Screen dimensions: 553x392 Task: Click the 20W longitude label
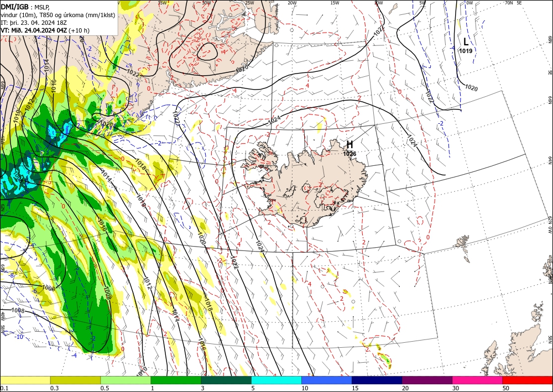pos(292,3)
